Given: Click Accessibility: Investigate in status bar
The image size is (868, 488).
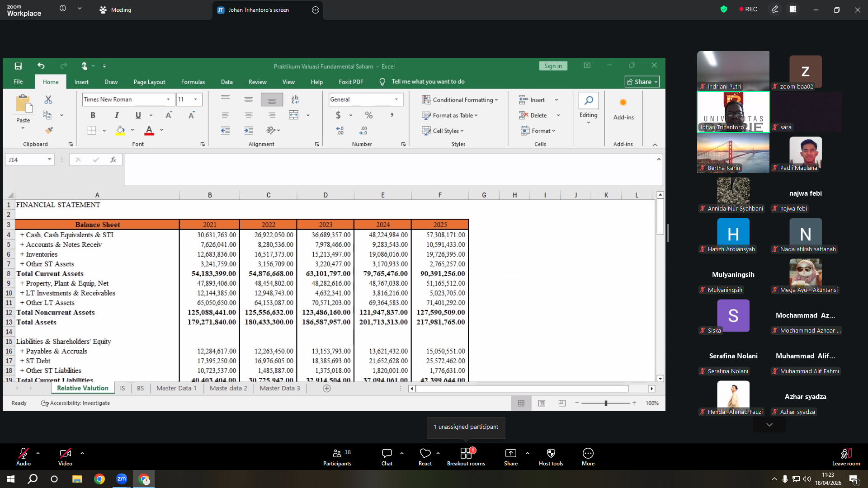Looking at the screenshot, I should coord(75,403).
